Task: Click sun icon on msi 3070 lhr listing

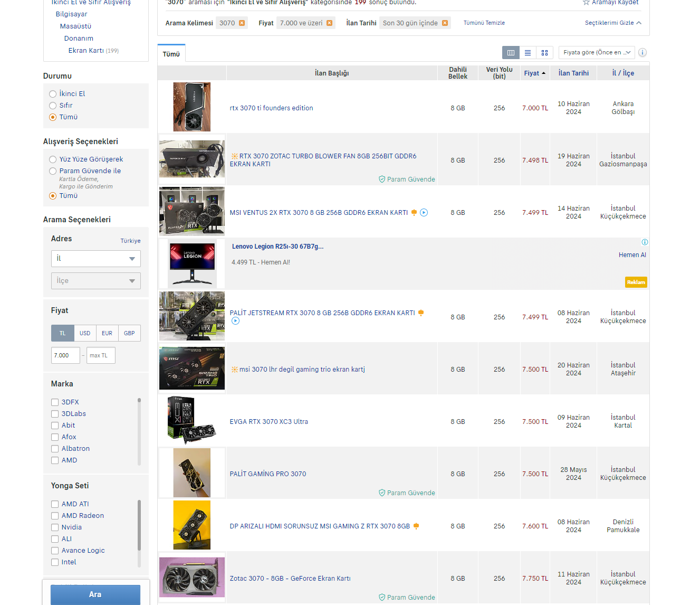Action: coord(234,370)
